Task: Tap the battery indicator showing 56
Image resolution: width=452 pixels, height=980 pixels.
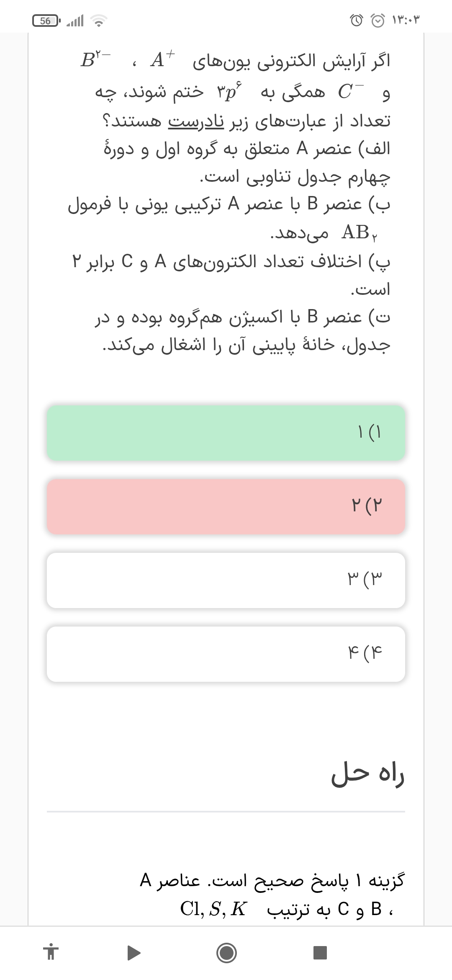Action: tap(46, 21)
